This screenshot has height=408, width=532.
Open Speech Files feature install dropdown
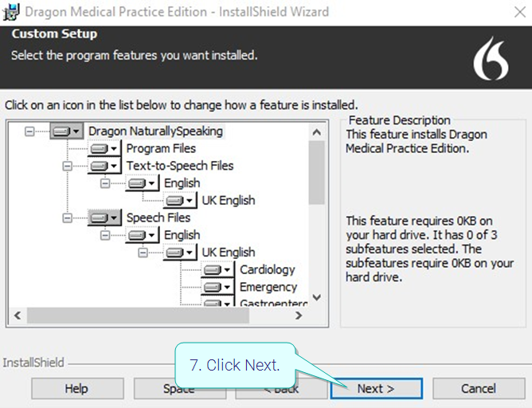tap(104, 218)
